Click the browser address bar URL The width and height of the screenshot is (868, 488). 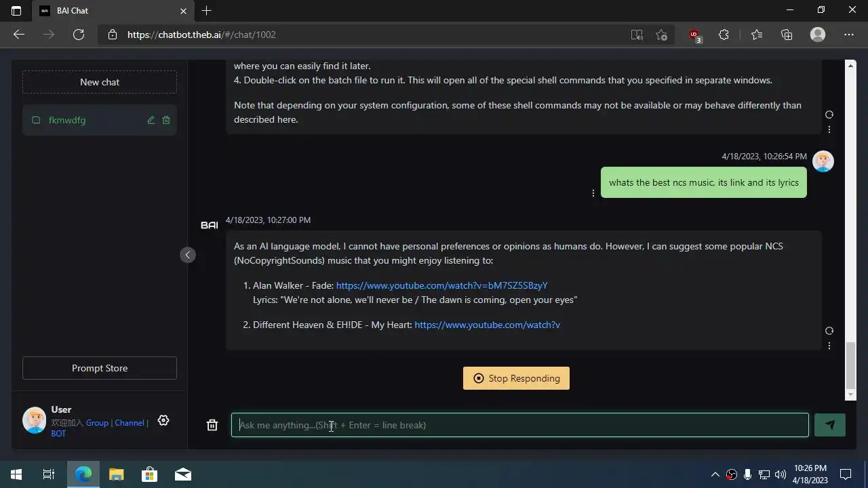(201, 35)
